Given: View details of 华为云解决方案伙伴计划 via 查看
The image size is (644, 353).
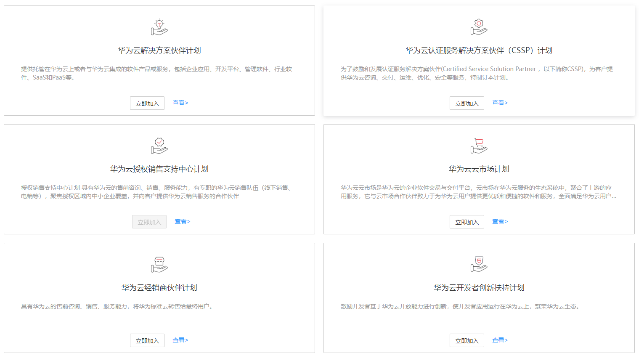Looking at the screenshot, I should pyautogui.click(x=180, y=103).
